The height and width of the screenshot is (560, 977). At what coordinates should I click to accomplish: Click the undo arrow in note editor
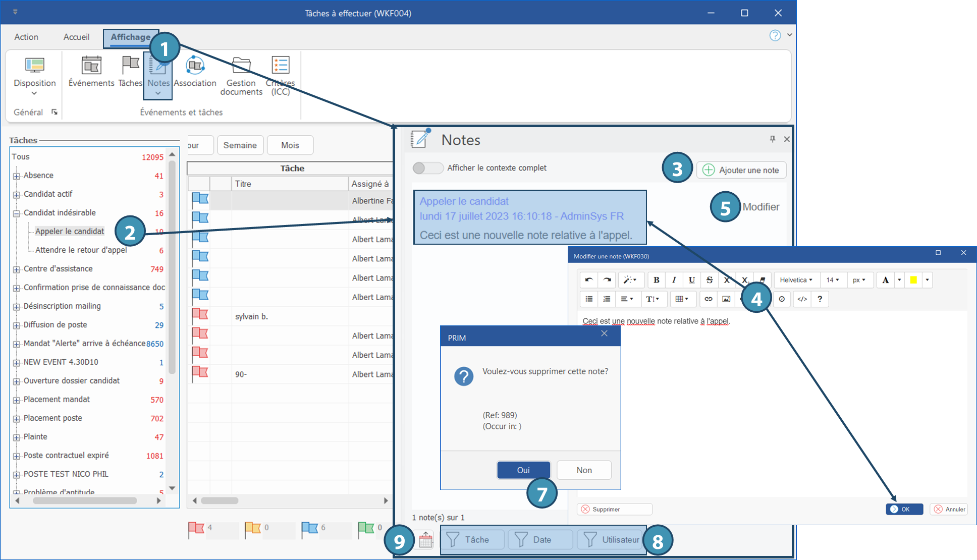tap(588, 280)
